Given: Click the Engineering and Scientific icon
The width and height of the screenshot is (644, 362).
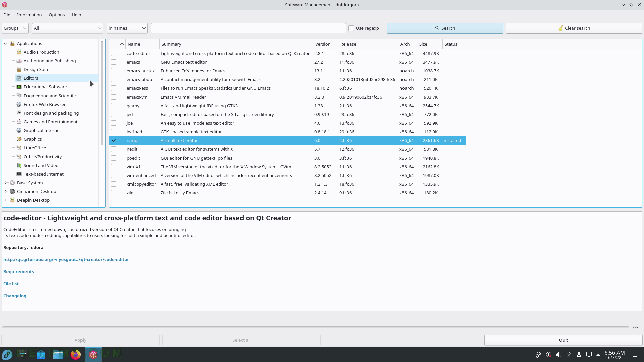Looking at the screenshot, I should click(x=19, y=96).
